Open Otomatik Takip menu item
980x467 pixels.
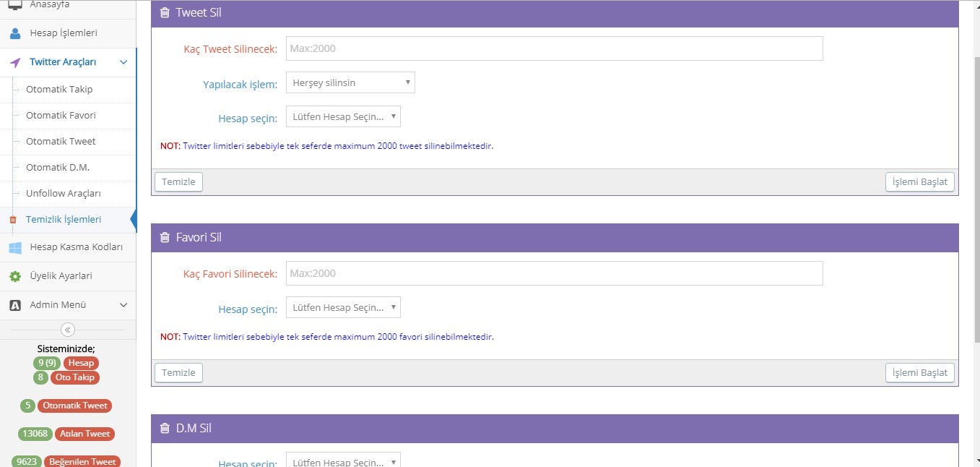[x=59, y=90]
